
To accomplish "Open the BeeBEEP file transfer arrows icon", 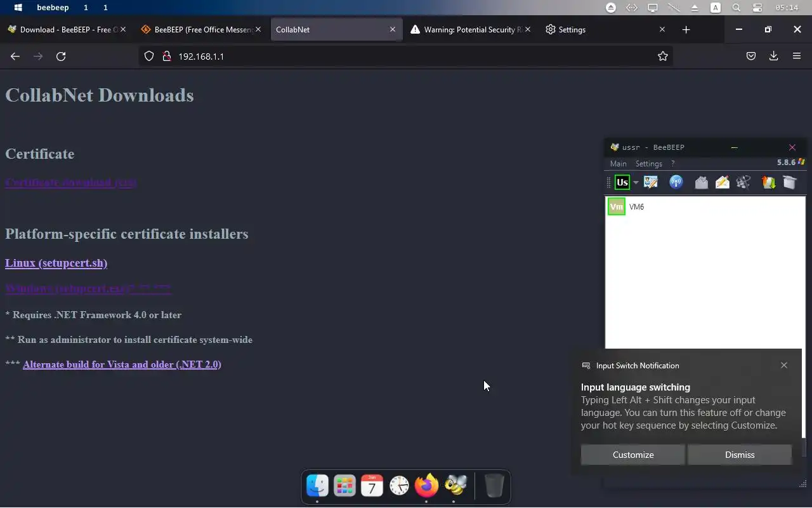I will click(768, 183).
